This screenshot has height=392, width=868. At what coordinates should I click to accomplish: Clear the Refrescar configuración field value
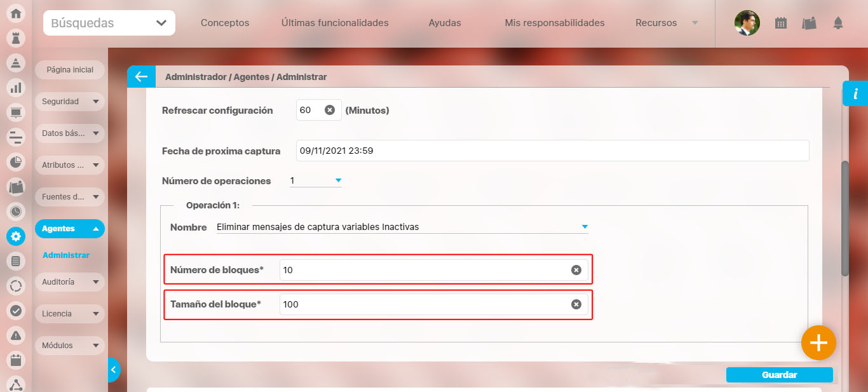[x=330, y=110]
